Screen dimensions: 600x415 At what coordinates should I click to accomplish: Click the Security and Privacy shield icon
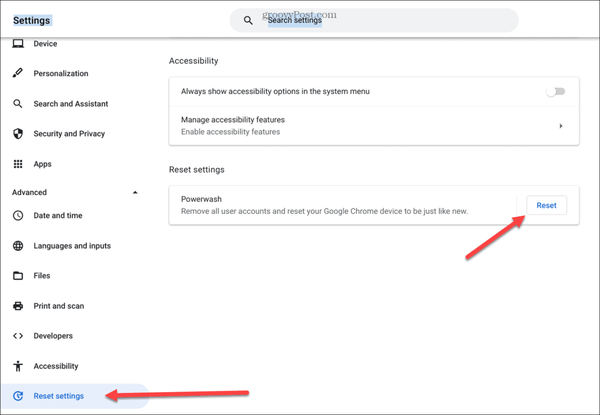18,134
